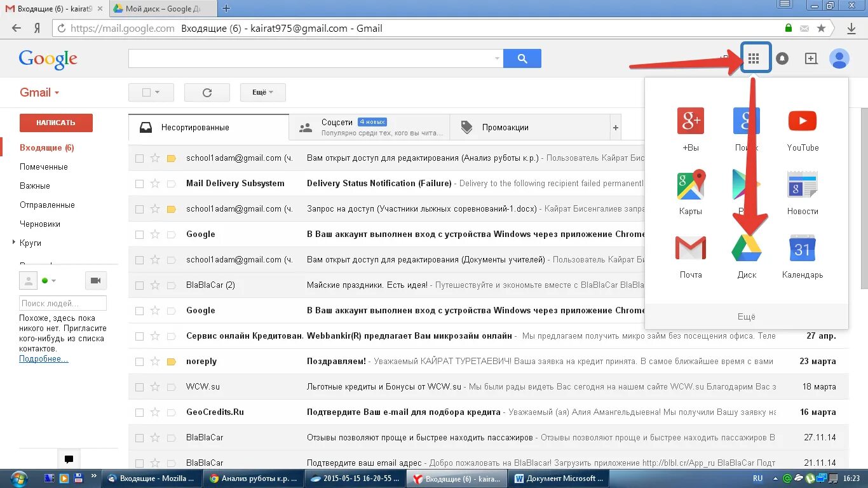Open the Windows Start button
The image size is (868, 488).
pyautogui.click(x=19, y=478)
